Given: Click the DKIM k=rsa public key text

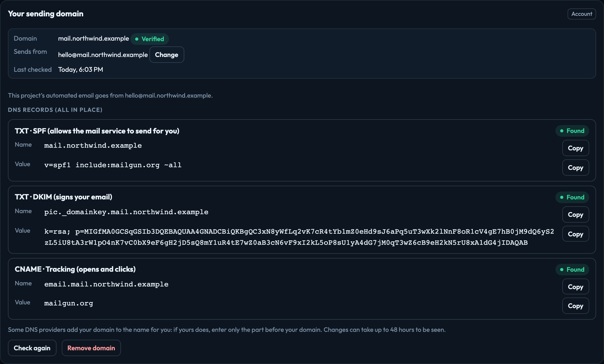Looking at the screenshot, I should [299, 237].
